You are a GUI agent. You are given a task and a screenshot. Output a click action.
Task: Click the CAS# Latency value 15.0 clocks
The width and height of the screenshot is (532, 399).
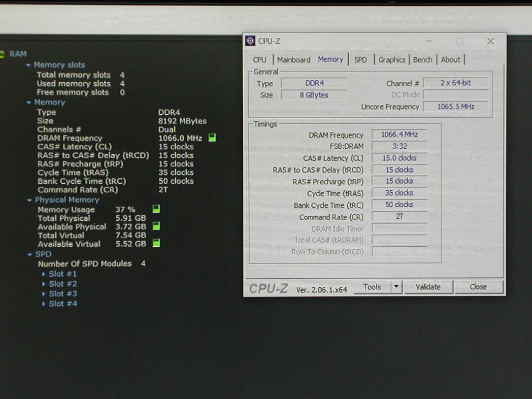tap(399, 158)
